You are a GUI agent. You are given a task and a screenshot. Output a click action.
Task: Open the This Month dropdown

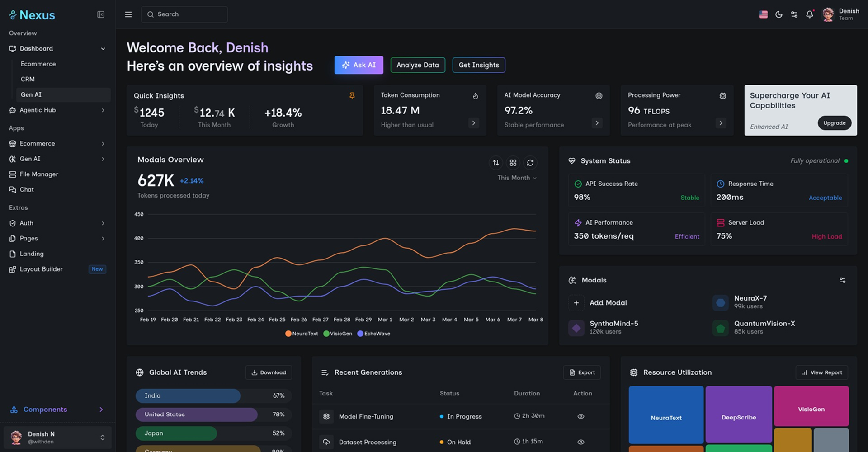tap(517, 178)
